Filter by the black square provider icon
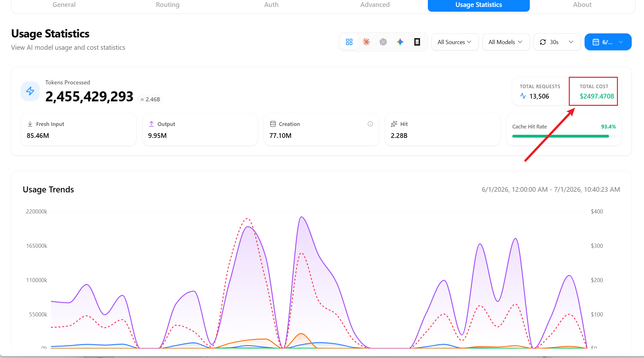644x358 pixels. 417,42
